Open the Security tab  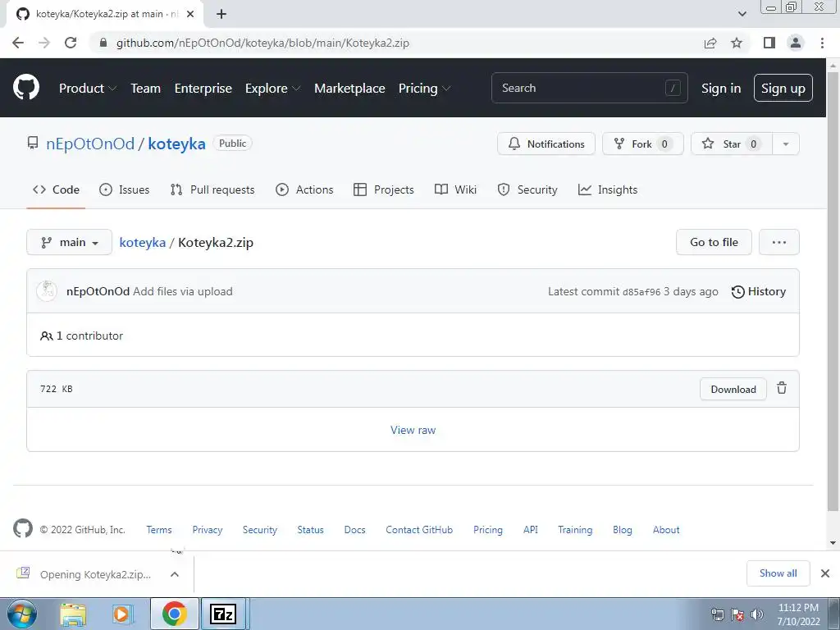(527, 189)
